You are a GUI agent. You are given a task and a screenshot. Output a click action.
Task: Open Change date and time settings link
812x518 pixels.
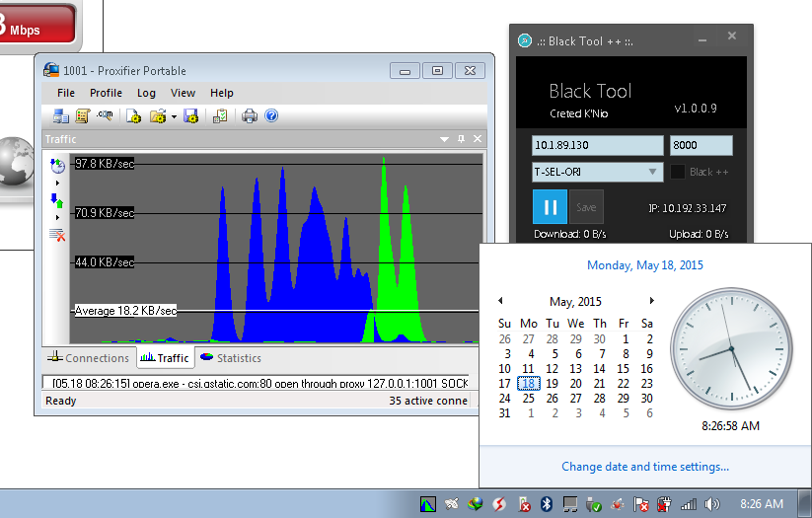pyautogui.click(x=644, y=467)
